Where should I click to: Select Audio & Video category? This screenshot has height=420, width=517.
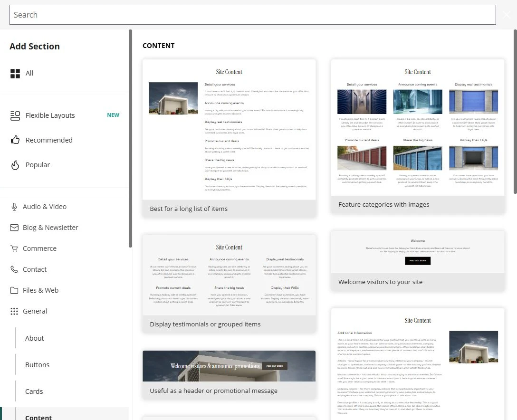64,207
